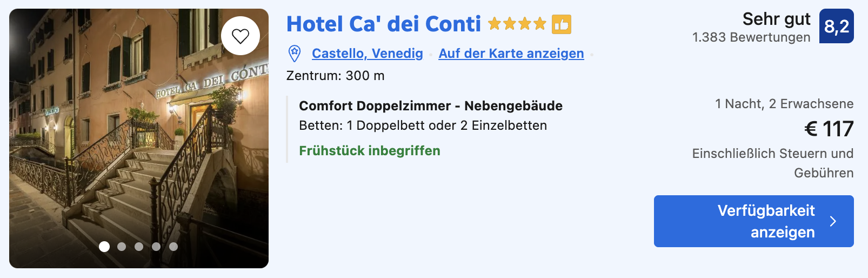Viewport: 868px width, 278px height.
Task: Click the thumbs-up preferred partner badge
Action: 562,24
